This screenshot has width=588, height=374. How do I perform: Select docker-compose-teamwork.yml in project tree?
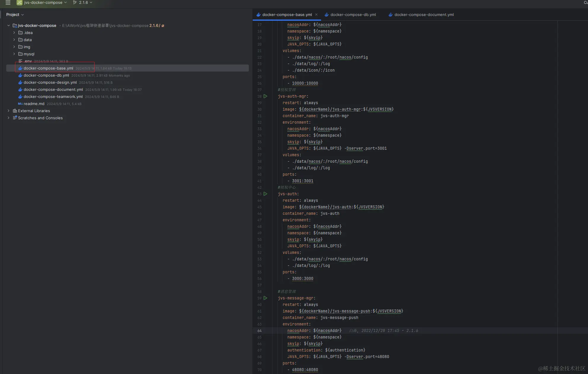click(x=53, y=97)
